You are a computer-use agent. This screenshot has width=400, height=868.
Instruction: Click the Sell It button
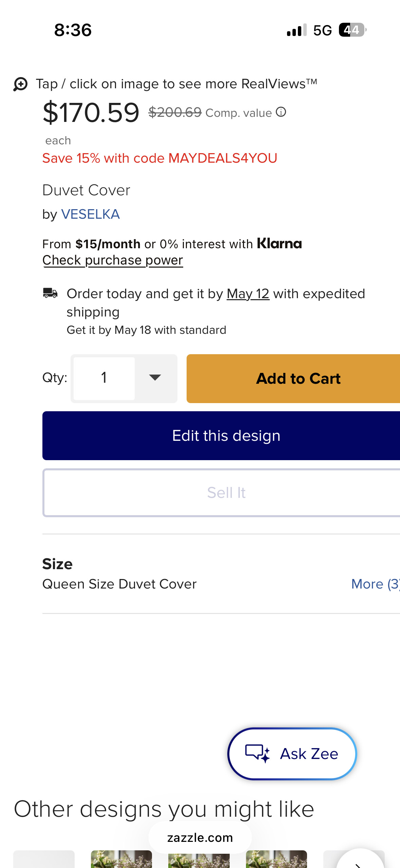tap(221, 493)
